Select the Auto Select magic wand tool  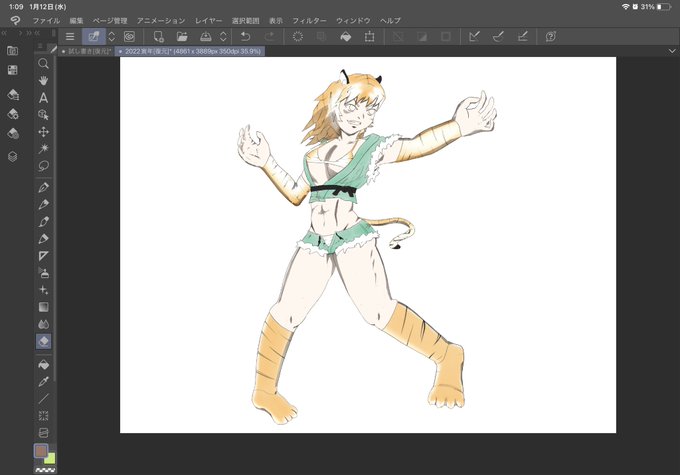[43, 149]
